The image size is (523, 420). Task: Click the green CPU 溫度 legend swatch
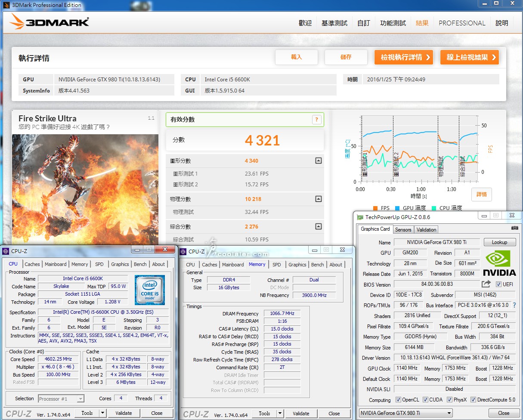pos(433,208)
